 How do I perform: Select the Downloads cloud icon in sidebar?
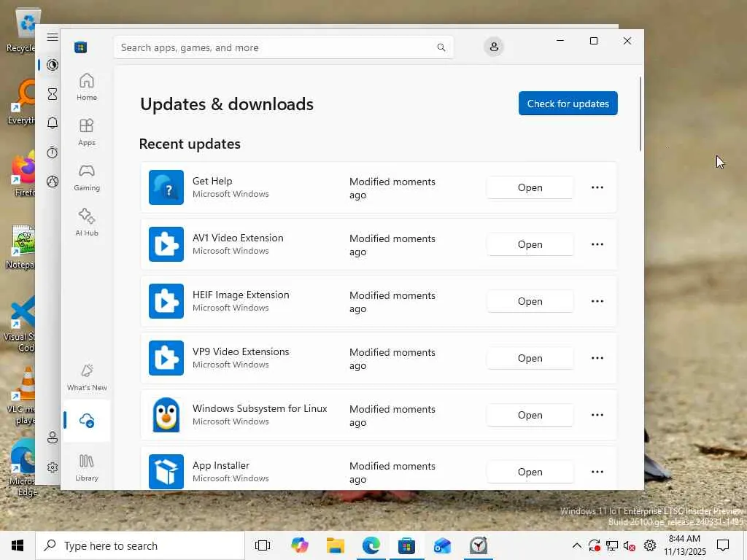(87, 421)
